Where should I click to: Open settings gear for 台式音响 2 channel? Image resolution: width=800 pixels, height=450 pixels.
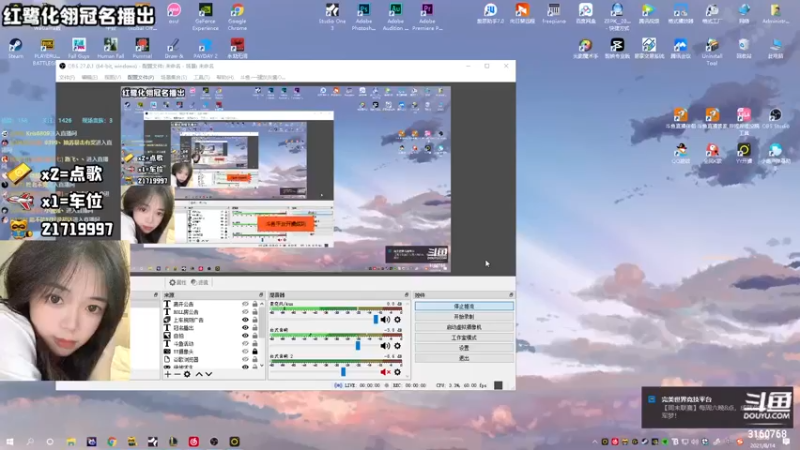pos(397,372)
